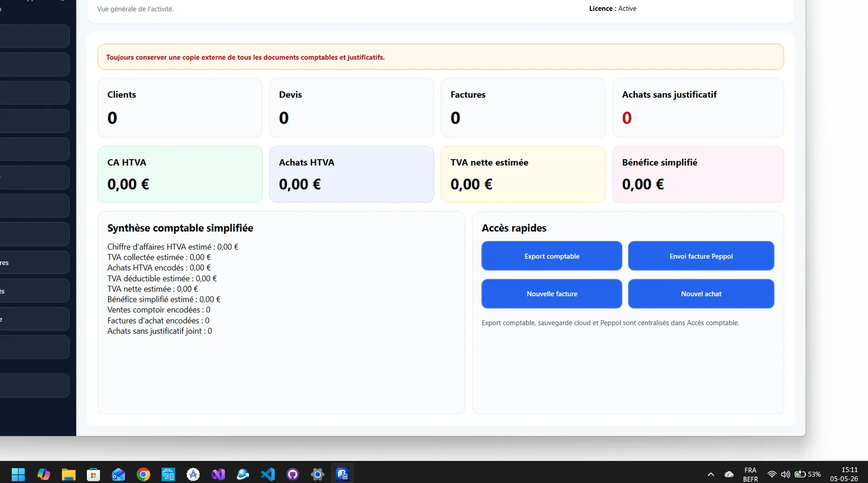Open Outlook from the taskbar
Image resolution: width=868 pixels, height=483 pixels.
pyautogui.click(x=118, y=474)
